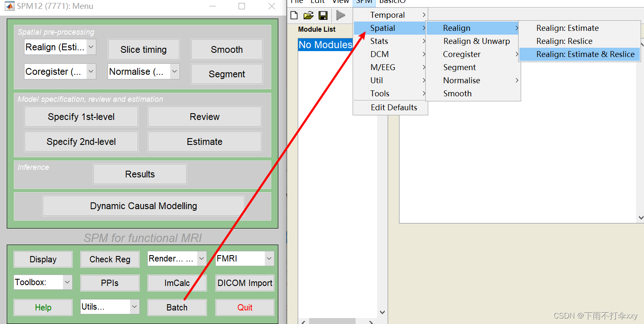Open the BasicIO menu
Screen dimensions: 644x324
click(x=392, y=2)
